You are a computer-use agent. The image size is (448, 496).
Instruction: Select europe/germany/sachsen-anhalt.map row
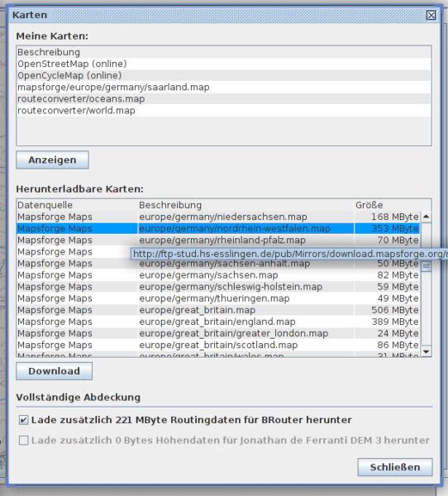point(218,264)
